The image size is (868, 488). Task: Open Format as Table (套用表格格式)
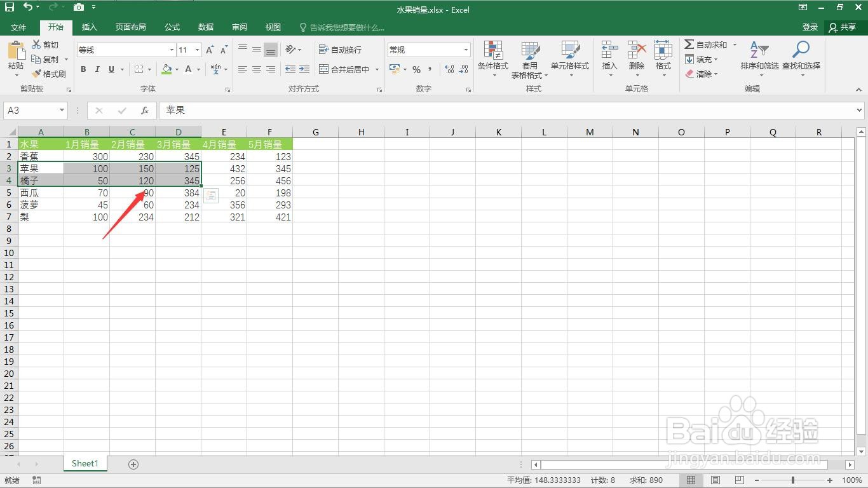pyautogui.click(x=529, y=60)
